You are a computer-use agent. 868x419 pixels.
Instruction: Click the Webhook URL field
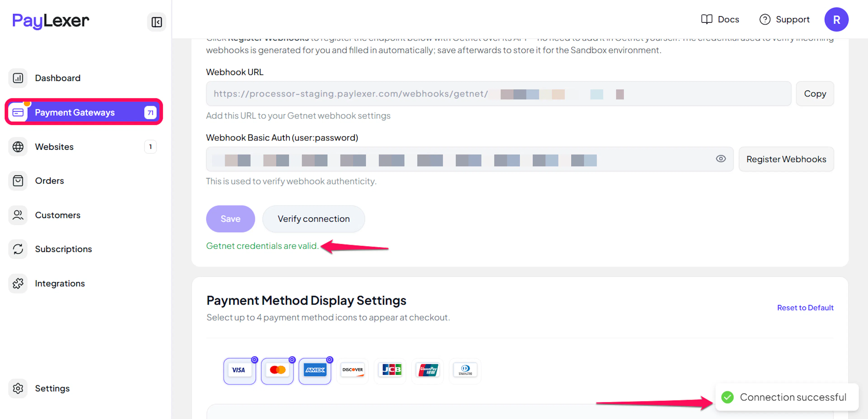coord(498,93)
